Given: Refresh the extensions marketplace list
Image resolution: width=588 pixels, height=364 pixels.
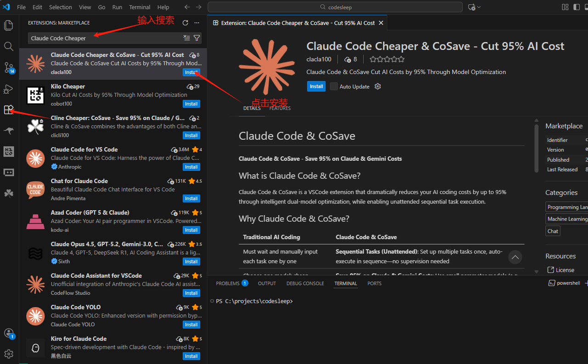Looking at the screenshot, I should [x=185, y=23].
